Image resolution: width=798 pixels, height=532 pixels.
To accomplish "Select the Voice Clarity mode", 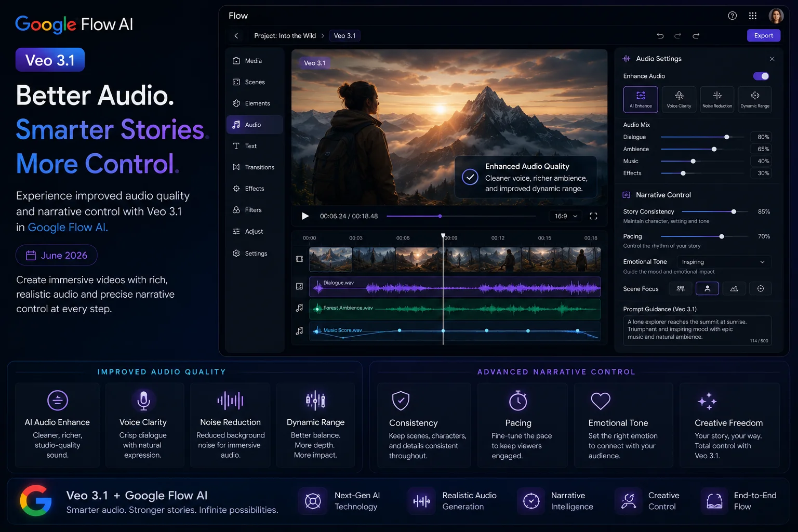I will coord(679,99).
